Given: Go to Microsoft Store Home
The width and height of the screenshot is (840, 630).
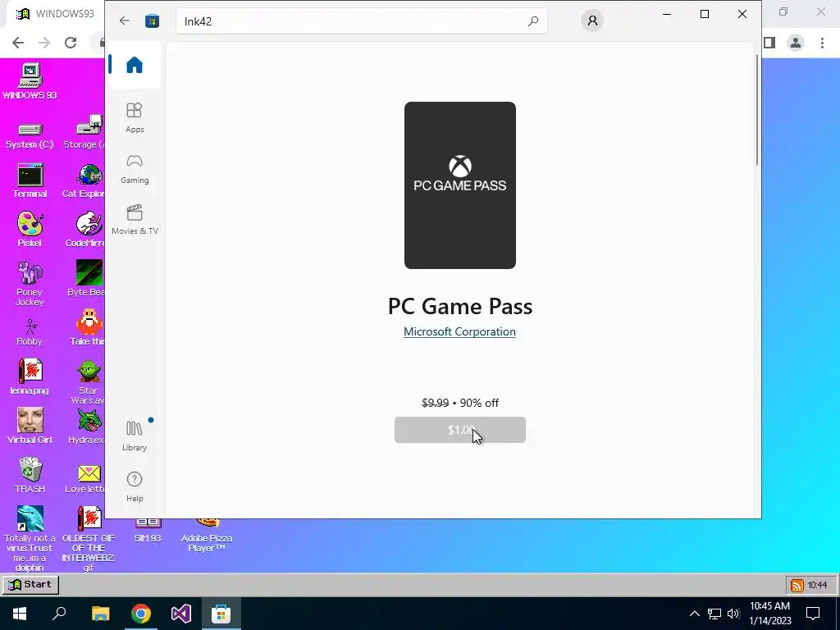Looking at the screenshot, I should point(135,65).
